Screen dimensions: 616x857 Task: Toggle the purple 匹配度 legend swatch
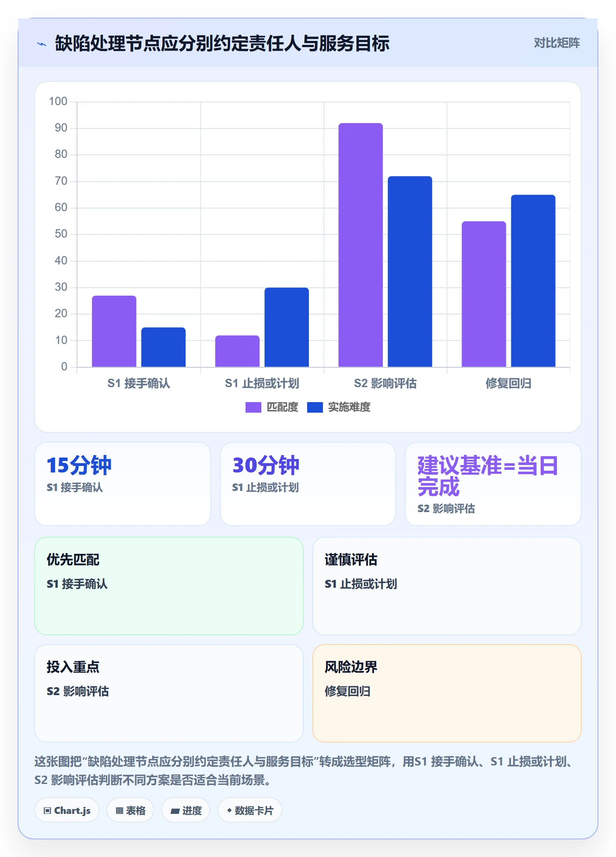pos(253,407)
